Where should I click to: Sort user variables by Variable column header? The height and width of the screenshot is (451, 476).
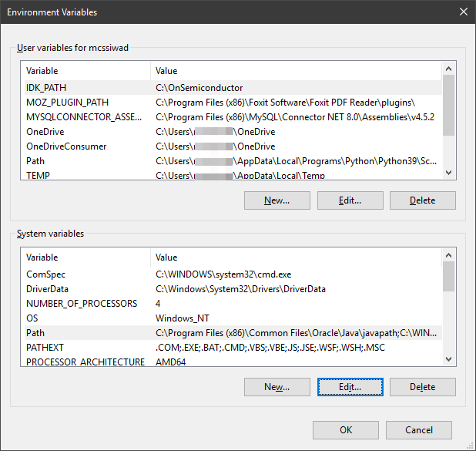coord(85,71)
